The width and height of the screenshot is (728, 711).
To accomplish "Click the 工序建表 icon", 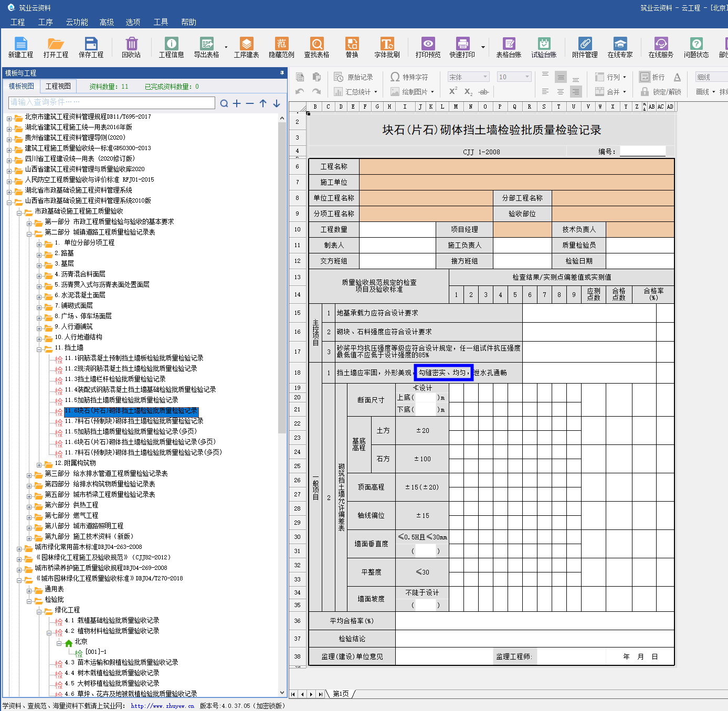I will 247,47.
